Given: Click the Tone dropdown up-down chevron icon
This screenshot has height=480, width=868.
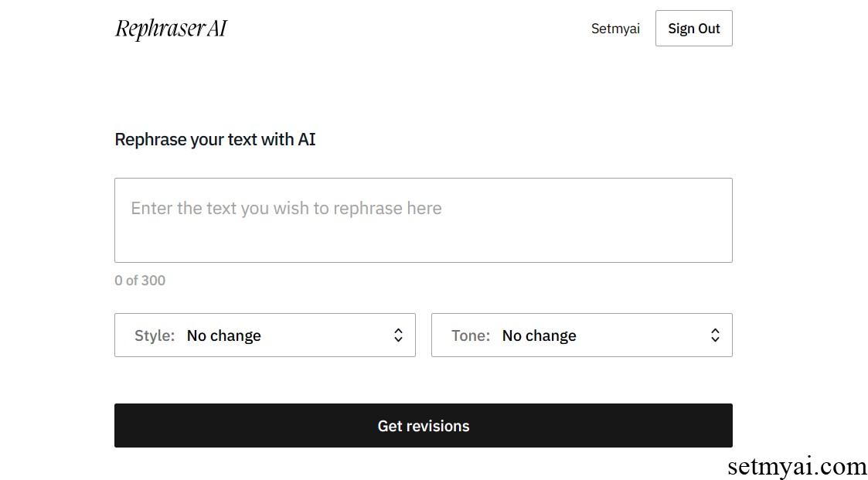Looking at the screenshot, I should point(715,335).
